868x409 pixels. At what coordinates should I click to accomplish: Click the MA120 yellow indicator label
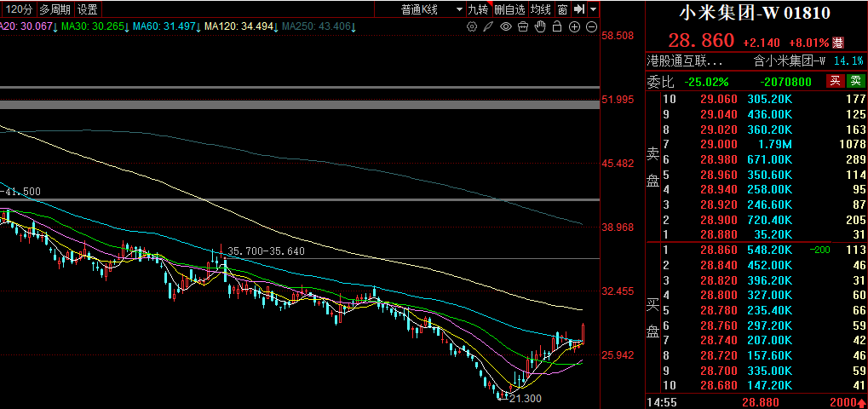tap(241, 26)
